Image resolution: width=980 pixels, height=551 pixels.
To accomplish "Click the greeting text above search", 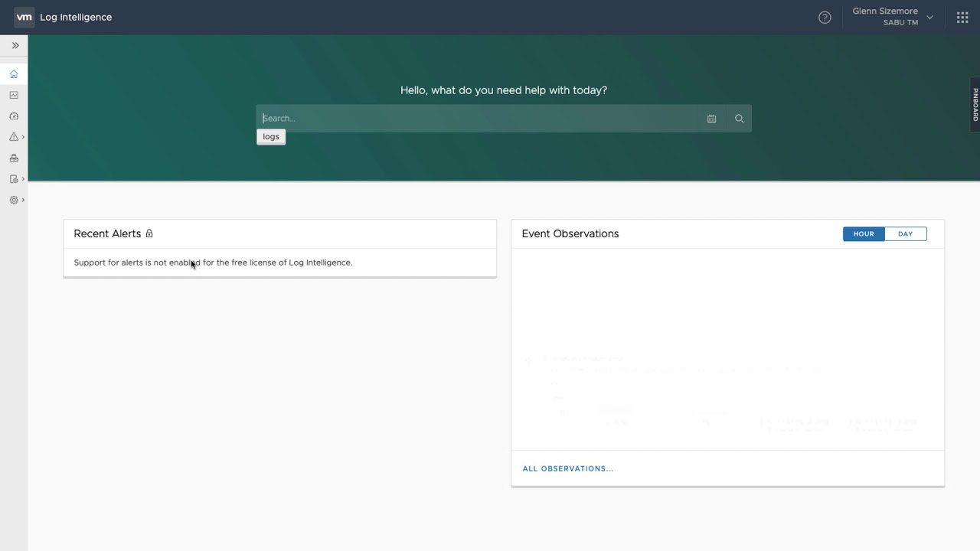I will 504,90.
